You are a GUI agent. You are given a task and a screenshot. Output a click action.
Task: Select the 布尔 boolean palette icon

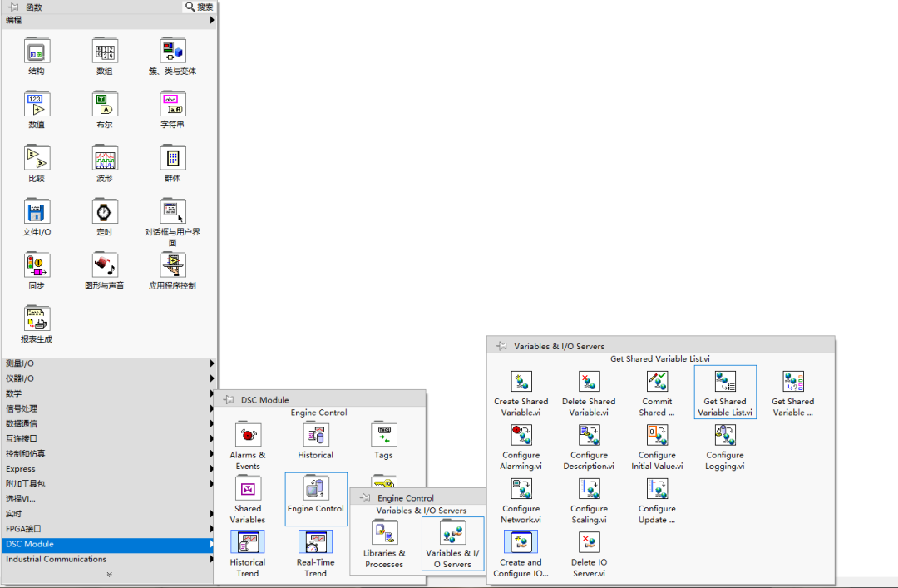tap(105, 104)
